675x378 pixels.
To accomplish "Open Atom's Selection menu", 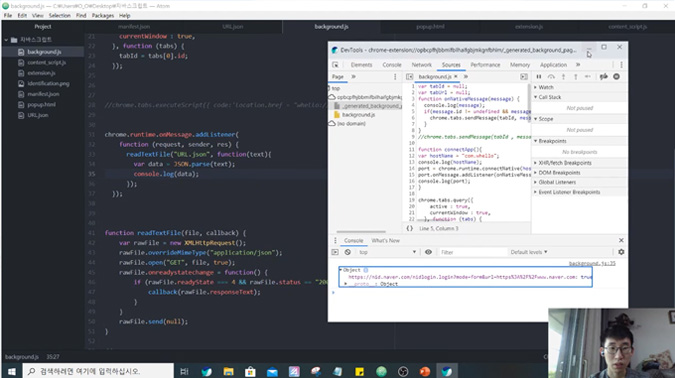I will coord(59,15).
